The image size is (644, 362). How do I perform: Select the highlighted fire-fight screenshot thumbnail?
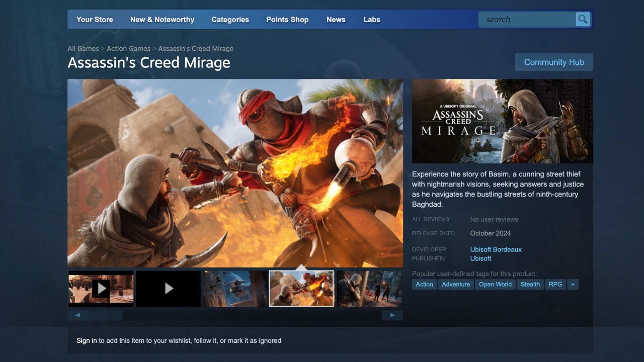pos(301,289)
